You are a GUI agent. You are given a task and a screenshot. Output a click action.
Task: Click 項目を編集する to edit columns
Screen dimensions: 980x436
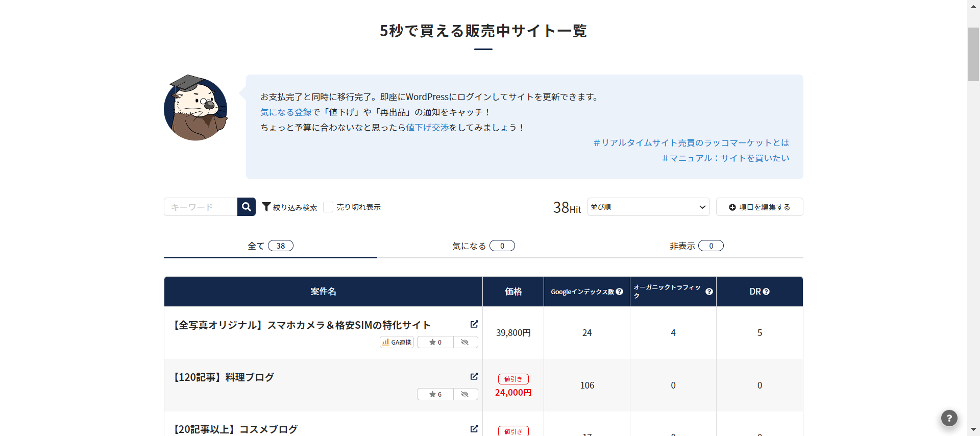[759, 207]
